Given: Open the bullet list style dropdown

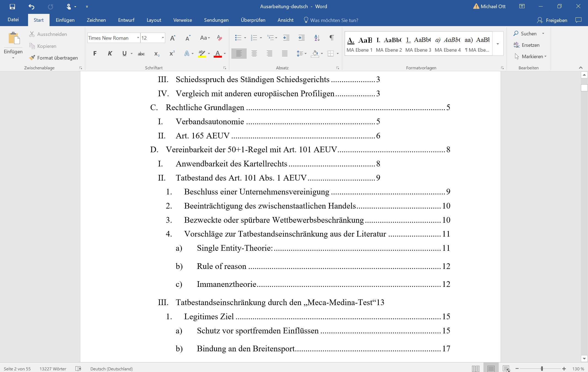Looking at the screenshot, I should pyautogui.click(x=244, y=38).
